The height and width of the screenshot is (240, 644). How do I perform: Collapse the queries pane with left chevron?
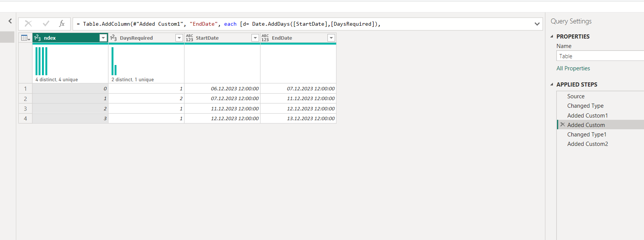coord(10,21)
